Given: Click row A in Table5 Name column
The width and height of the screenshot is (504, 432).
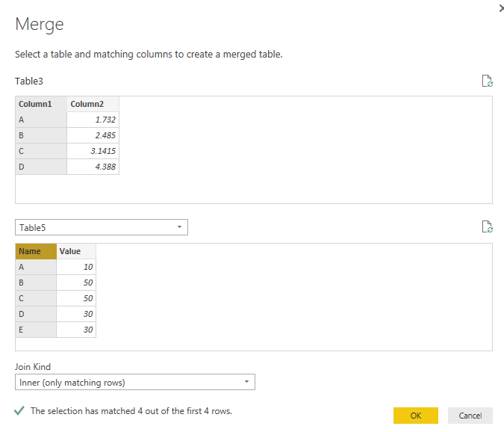Looking at the screenshot, I should pyautogui.click(x=36, y=267).
